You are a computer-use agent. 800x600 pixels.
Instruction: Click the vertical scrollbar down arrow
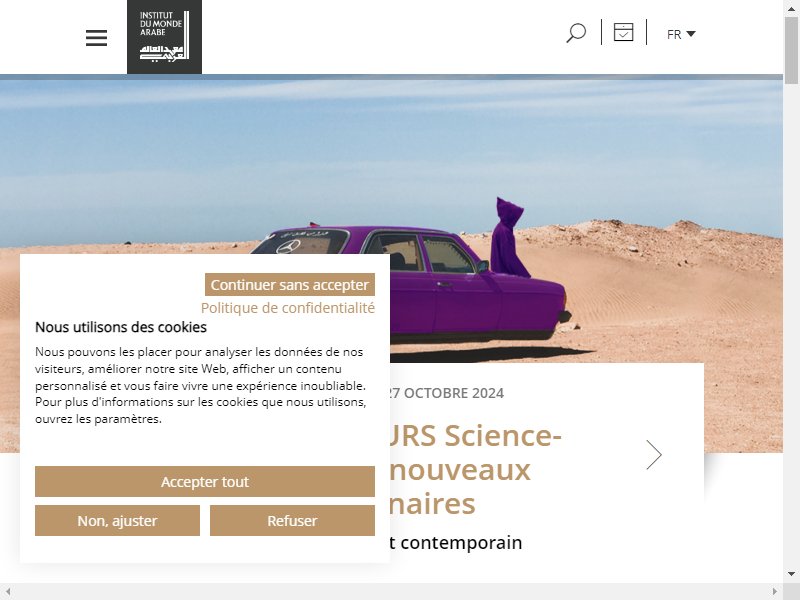(791, 574)
